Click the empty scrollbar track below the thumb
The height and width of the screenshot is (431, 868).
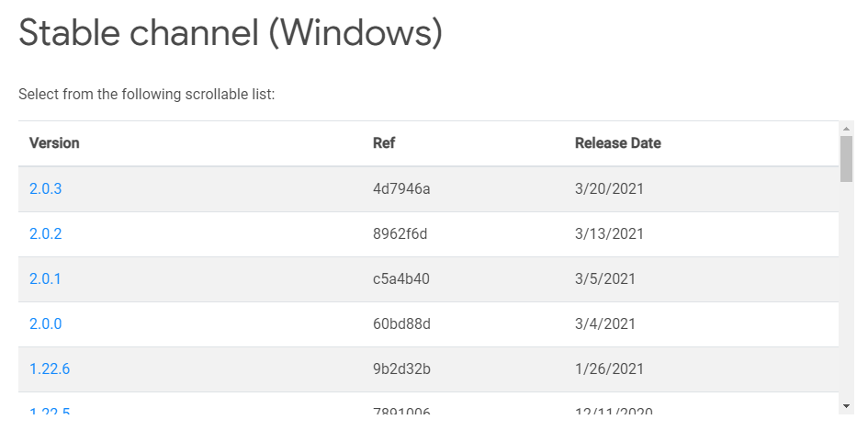pos(846,289)
